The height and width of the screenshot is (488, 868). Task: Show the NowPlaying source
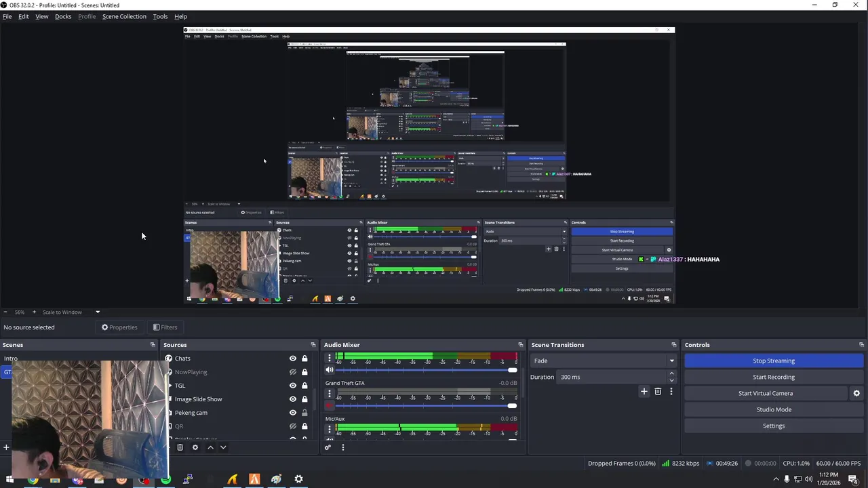click(x=293, y=372)
